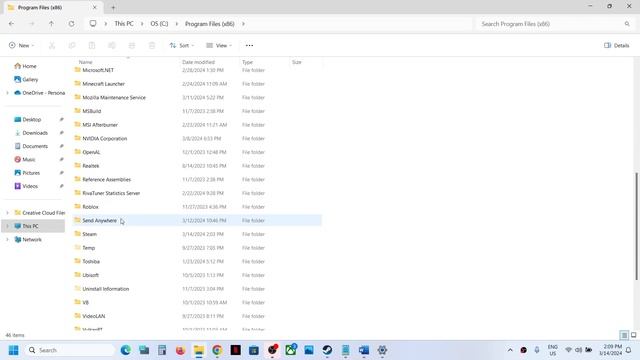Toggle the Details pane button

point(616,45)
